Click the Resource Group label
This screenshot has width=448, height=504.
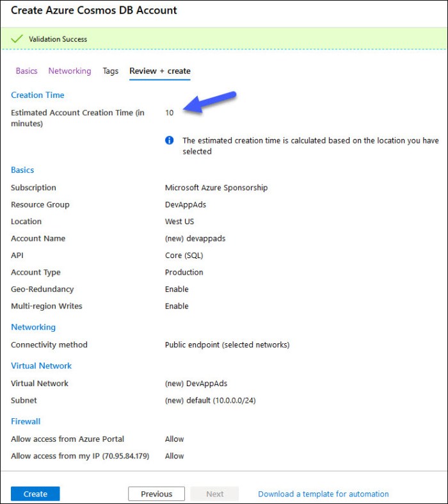click(40, 205)
